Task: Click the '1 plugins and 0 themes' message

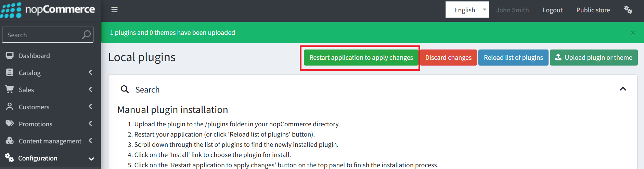Action: point(172,33)
